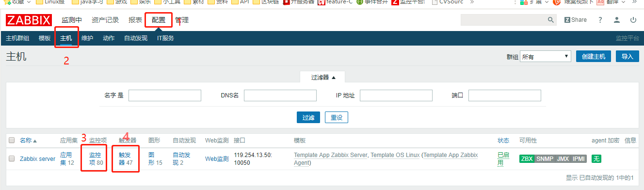Screen dimensions: 644x190
Task: Click the 监控平台 label in submenu
Action: (628, 38)
